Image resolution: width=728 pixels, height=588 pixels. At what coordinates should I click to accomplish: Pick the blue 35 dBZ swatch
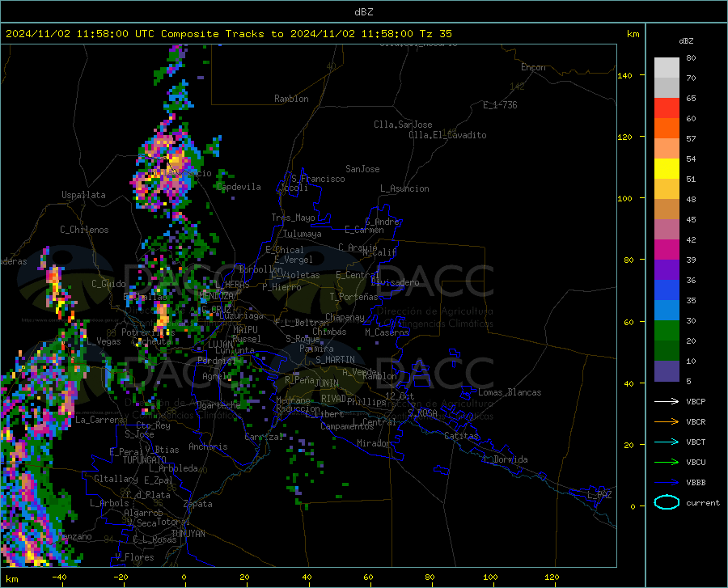coord(667,290)
